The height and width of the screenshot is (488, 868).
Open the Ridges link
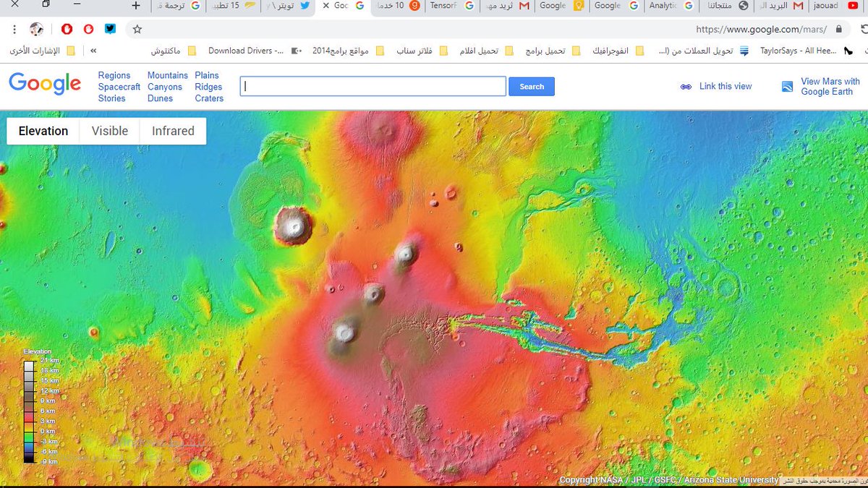coord(208,87)
